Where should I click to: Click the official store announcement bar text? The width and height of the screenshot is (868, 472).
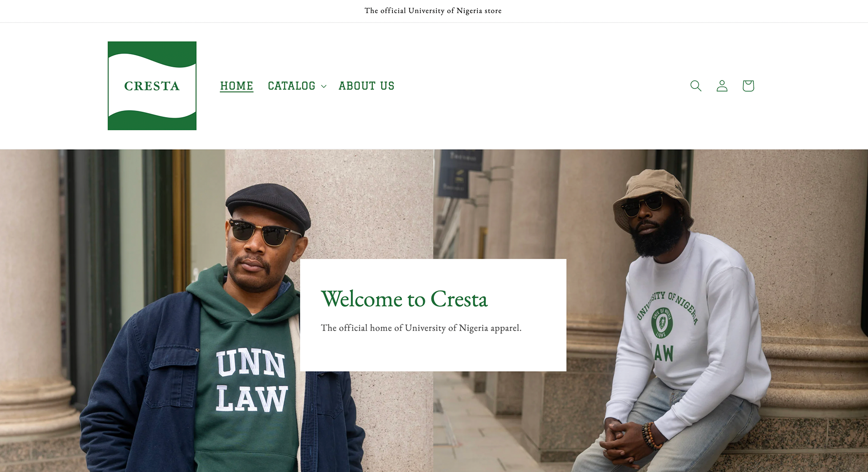tap(433, 11)
